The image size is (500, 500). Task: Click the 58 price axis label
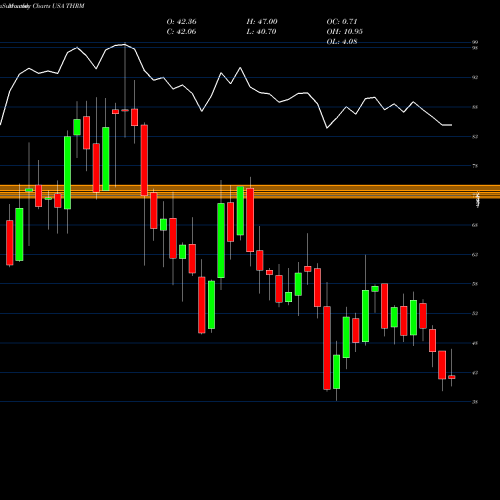475,284
